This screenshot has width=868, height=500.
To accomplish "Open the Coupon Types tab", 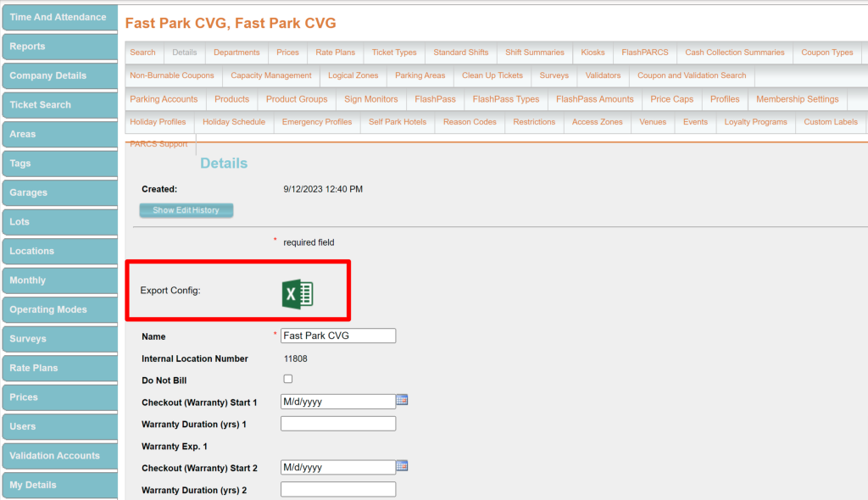I will click(x=827, y=53).
